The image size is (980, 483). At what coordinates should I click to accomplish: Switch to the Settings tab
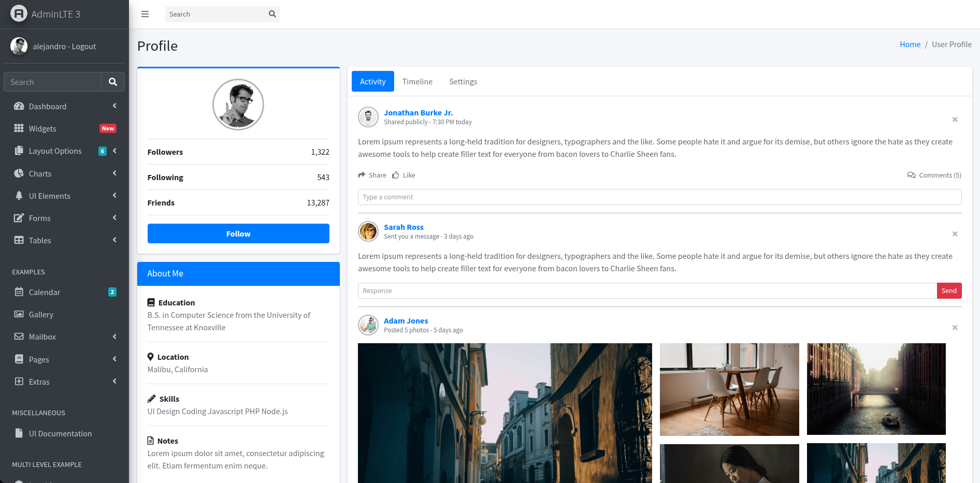(x=463, y=81)
